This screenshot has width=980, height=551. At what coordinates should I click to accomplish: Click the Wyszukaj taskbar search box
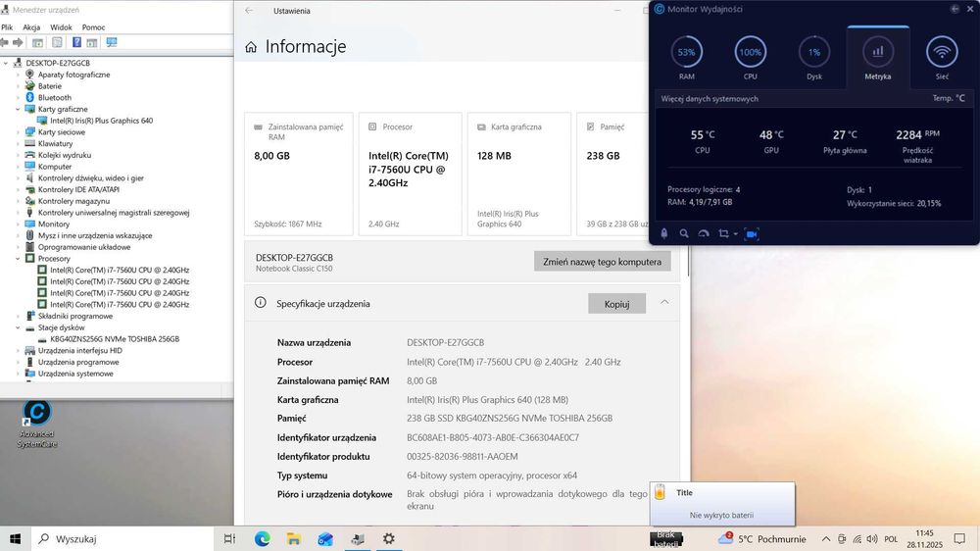click(x=122, y=538)
